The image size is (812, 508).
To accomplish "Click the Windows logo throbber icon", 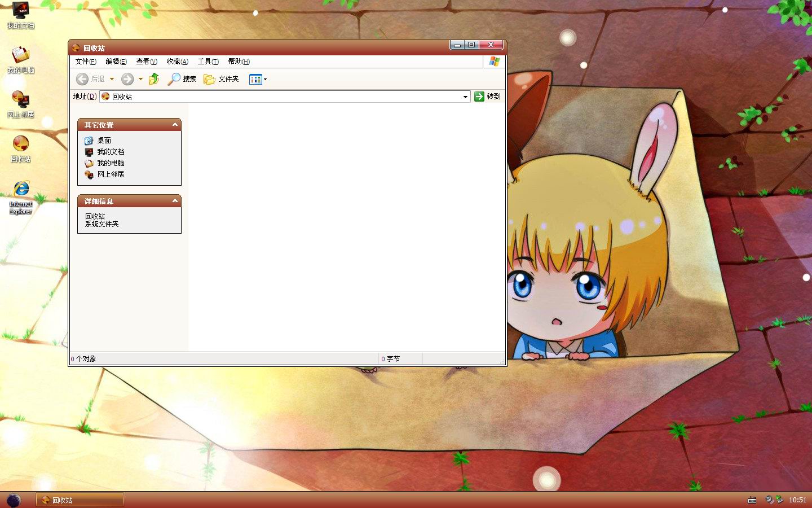I will [495, 62].
